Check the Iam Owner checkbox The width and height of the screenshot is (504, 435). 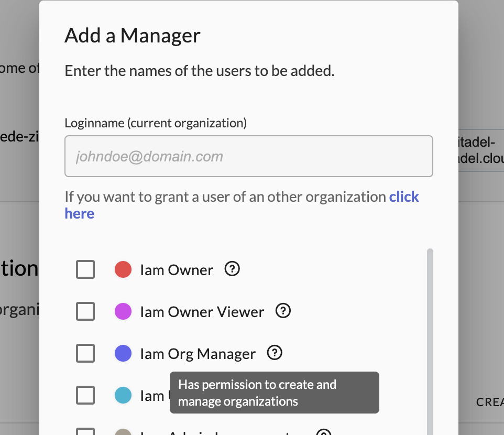(x=85, y=269)
